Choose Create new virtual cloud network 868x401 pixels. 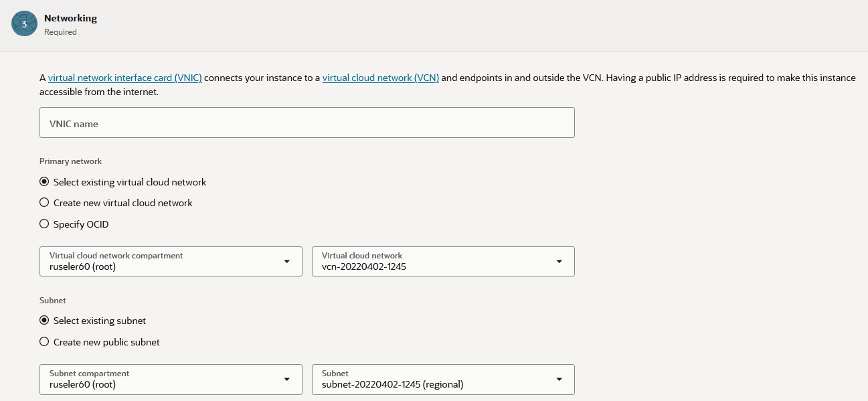click(44, 203)
